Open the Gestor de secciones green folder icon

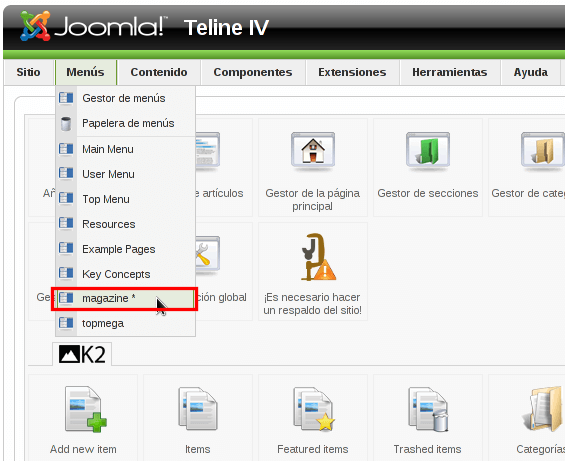[428, 150]
